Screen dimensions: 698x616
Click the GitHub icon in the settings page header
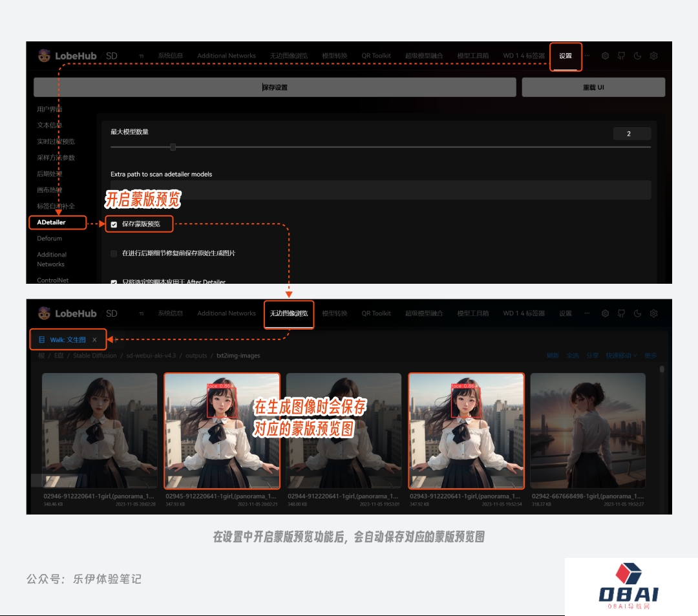click(621, 56)
